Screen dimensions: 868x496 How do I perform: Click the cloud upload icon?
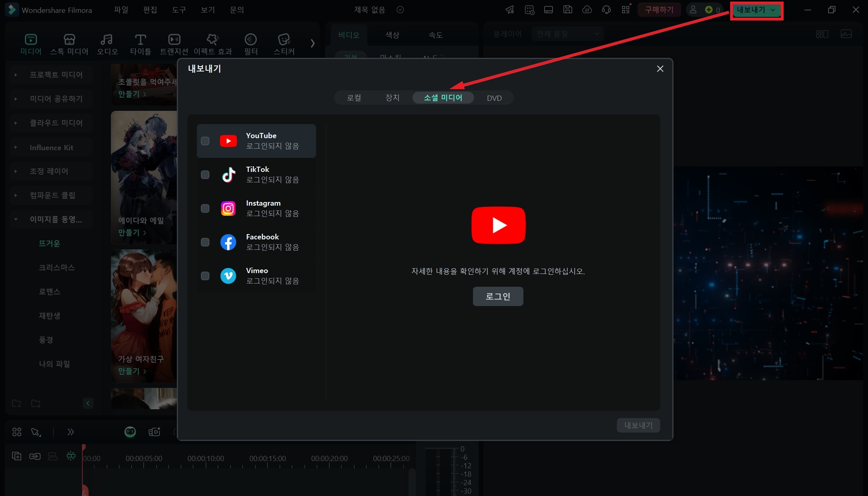coord(587,10)
